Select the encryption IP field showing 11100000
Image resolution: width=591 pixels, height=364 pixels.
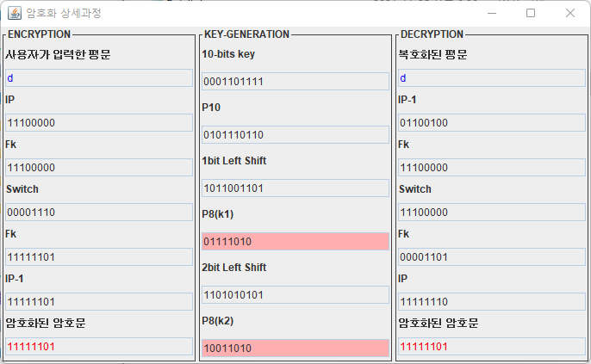pos(99,123)
